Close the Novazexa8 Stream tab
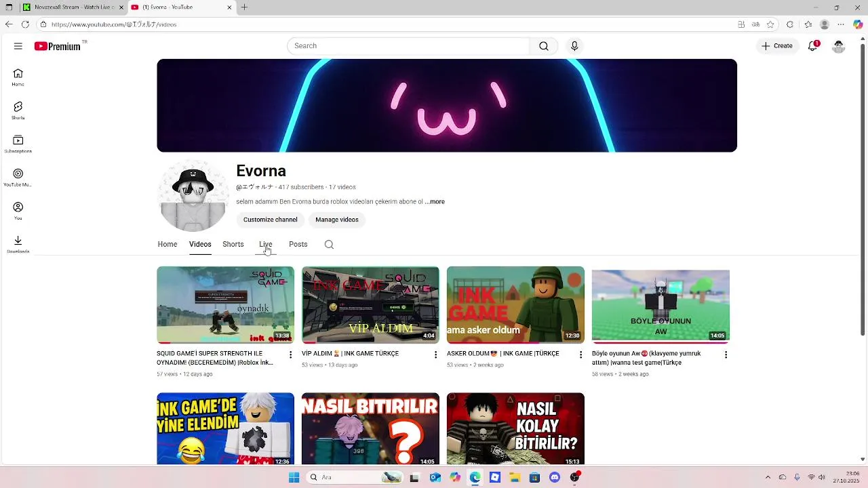Image resolution: width=868 pixels, height=488 pixels. pos(121,7)
